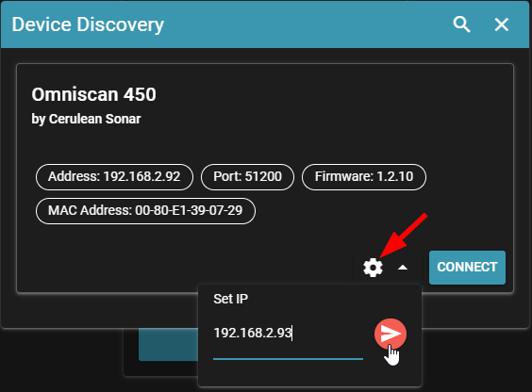
Task: Click the Address: 192.168.2.92 chip
Action: point(114,177)
